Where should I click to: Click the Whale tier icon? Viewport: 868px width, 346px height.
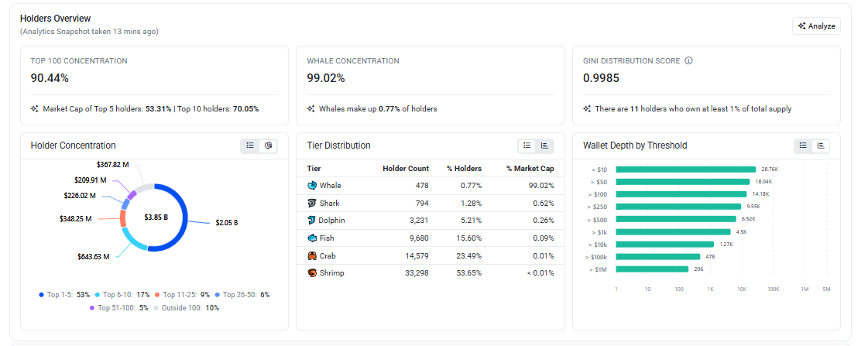[312, 186]
